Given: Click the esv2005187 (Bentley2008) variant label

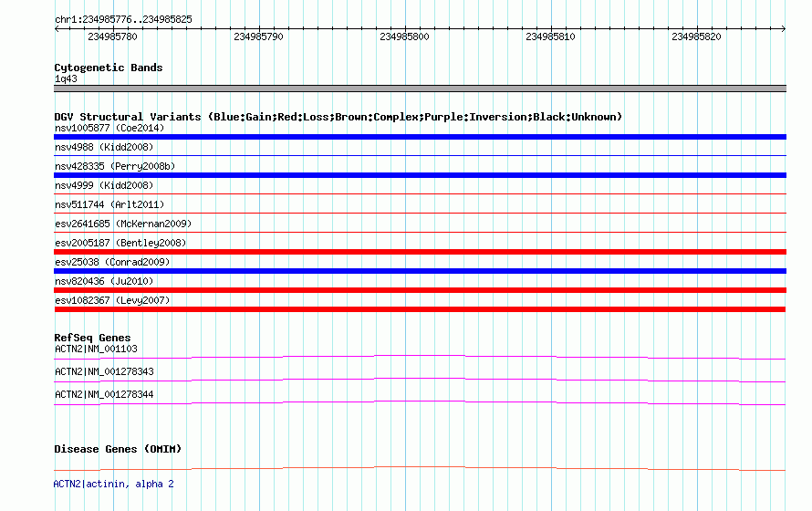Looking at the screenshot, I should 120,243.
